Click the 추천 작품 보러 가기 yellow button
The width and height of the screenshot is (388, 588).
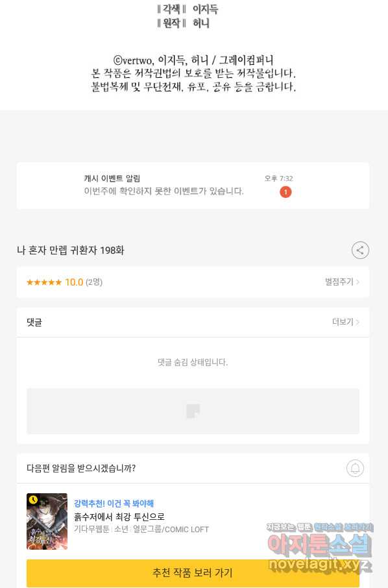tap(193, 572)
